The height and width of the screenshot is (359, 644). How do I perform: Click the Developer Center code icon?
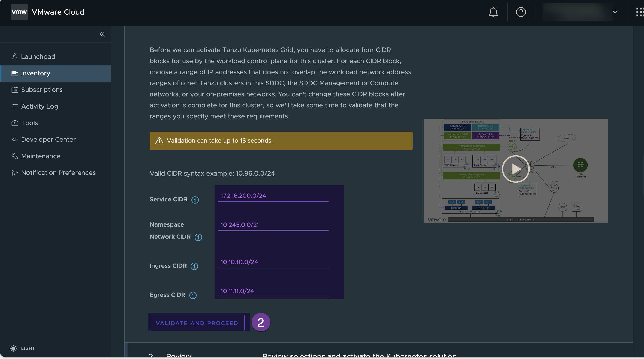pyautogui.click(x=15, y=139)
